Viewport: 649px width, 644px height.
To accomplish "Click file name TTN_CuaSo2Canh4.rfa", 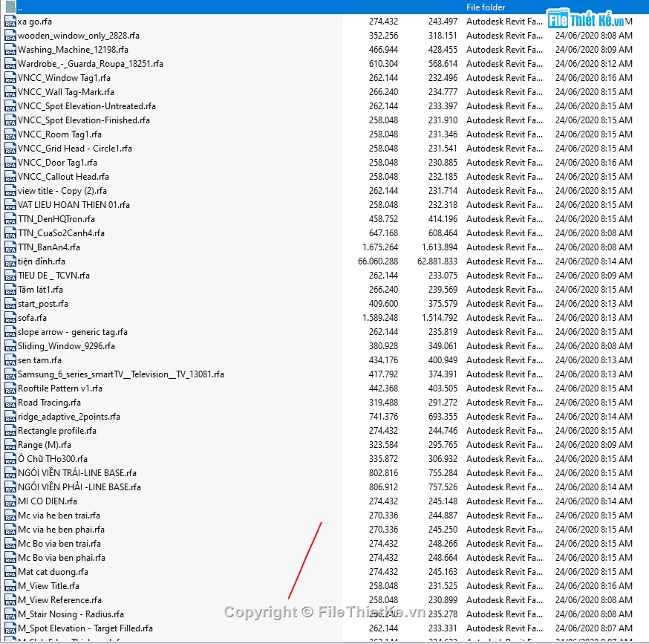I will [x=61, y=233].
